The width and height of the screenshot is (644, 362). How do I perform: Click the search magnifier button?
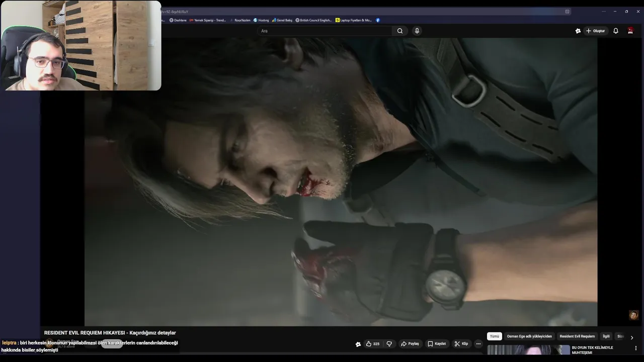pos(400,31)
